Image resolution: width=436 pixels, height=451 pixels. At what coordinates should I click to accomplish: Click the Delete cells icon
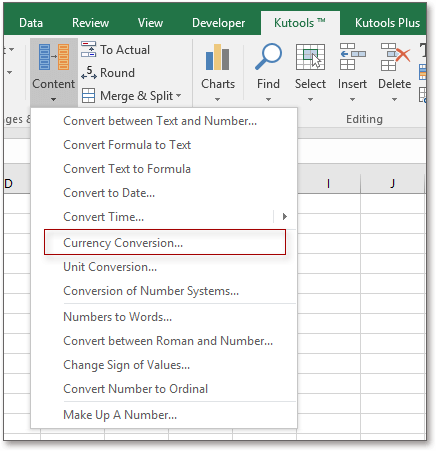click(x=395, y=57)
